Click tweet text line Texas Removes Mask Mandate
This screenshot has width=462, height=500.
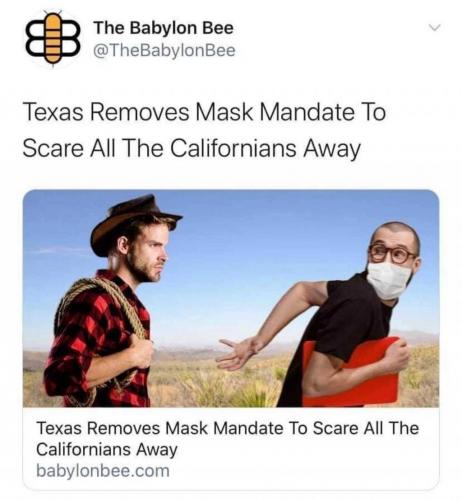pos(204,112)
